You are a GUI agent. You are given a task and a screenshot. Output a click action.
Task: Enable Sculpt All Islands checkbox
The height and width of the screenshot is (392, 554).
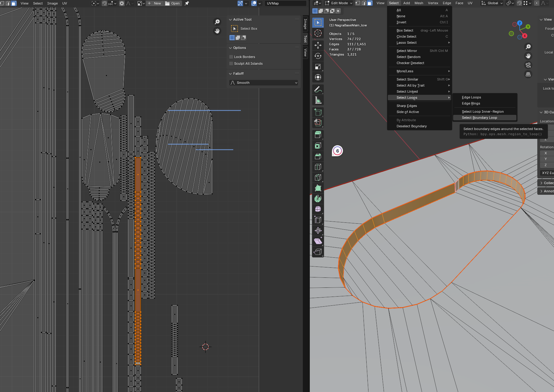click(x=231, y=64)
